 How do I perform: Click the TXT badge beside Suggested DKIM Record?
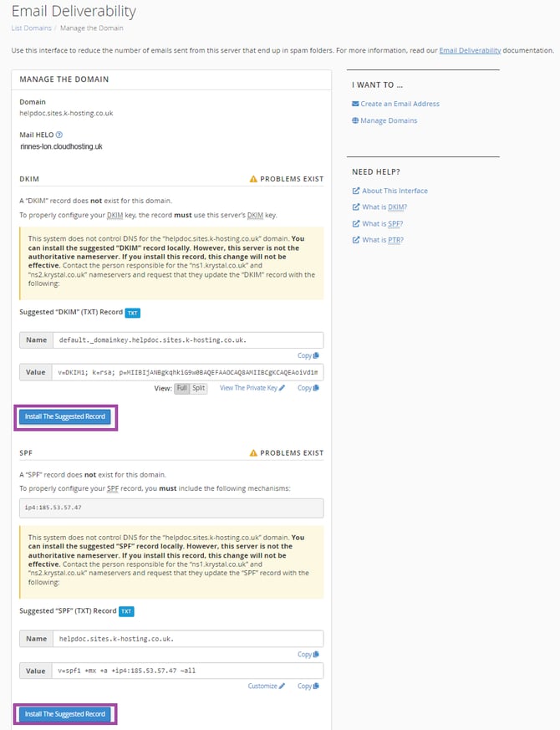pyautogui.click(x=133, y=313)
